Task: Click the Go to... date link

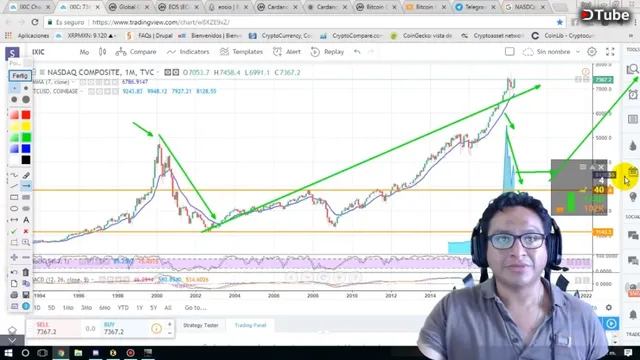Action: tap(195, 308)
